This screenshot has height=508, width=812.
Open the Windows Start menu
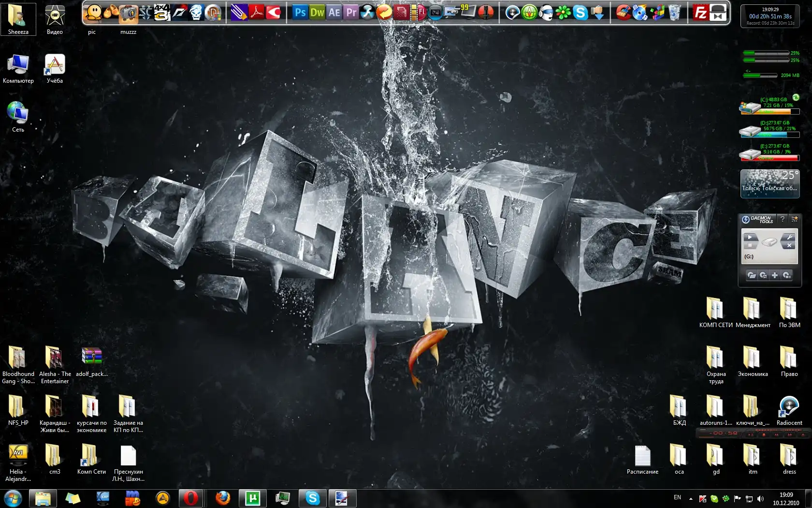(13, 498)
